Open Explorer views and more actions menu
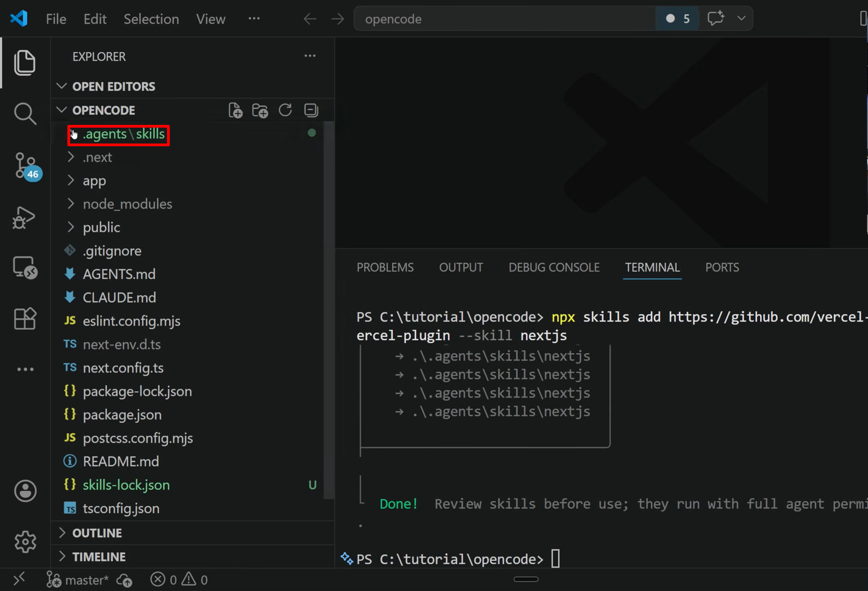Image resolution: width=868 pixels, height=591 pixels. click(310, 56)
